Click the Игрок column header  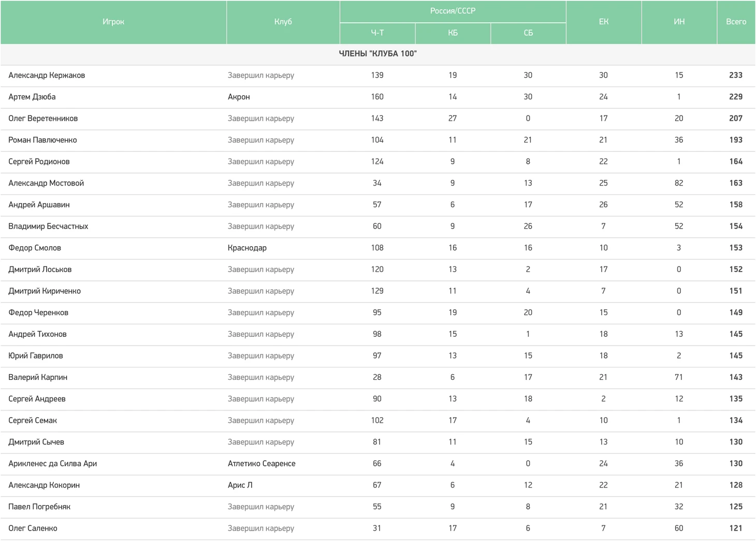[x=113, y=22]
